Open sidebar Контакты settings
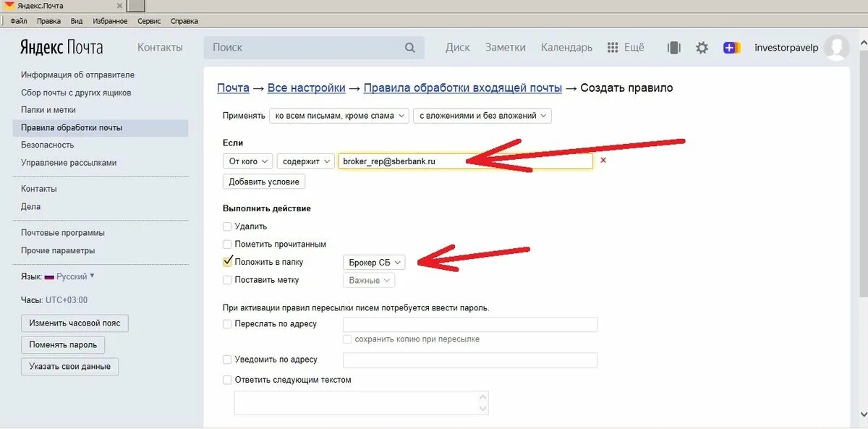868x429 pixels. (x=39, y=189)
